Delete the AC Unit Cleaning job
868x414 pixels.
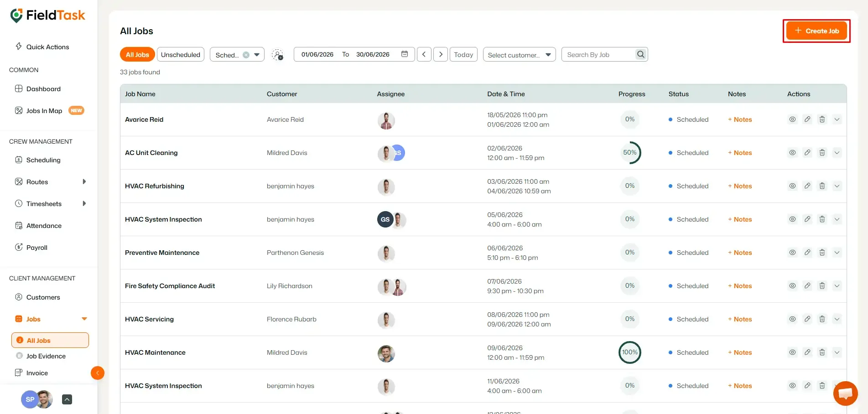(822, 153)
